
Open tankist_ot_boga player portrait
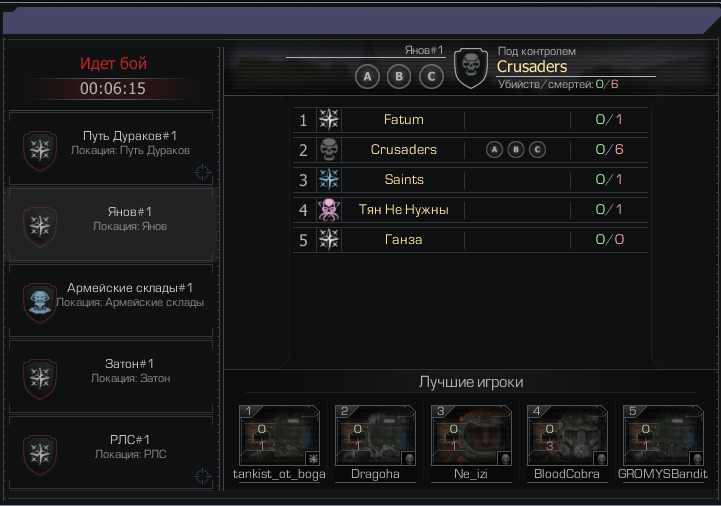[279, 435]
